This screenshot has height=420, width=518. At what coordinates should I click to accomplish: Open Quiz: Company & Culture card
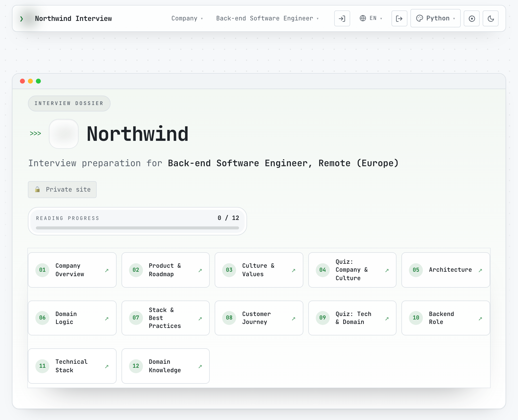coord(352,270)
